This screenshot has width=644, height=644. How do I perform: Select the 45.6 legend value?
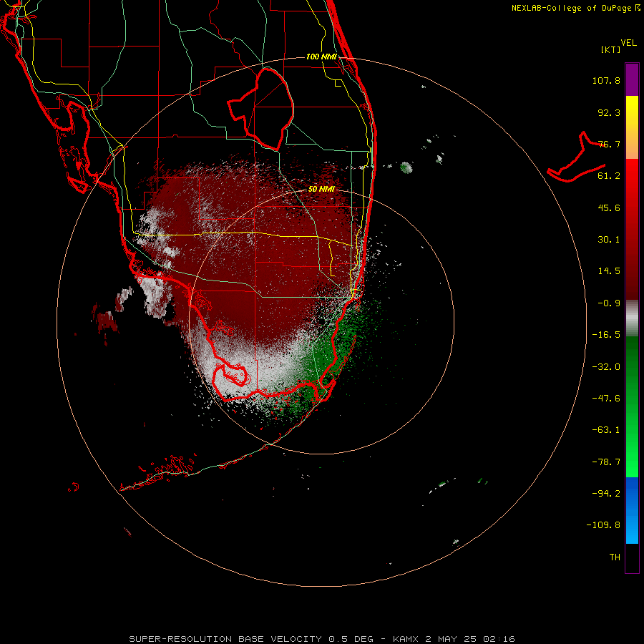click(x=609, y=208)
